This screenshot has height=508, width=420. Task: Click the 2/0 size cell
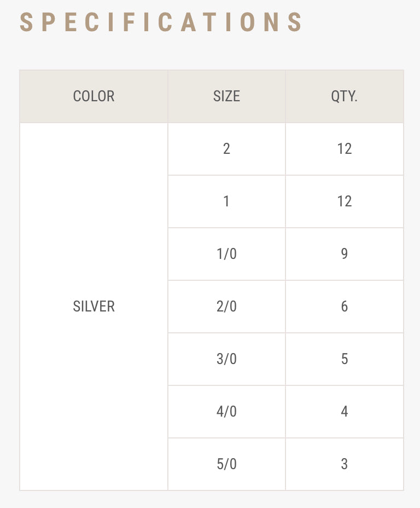pos(226,307)
